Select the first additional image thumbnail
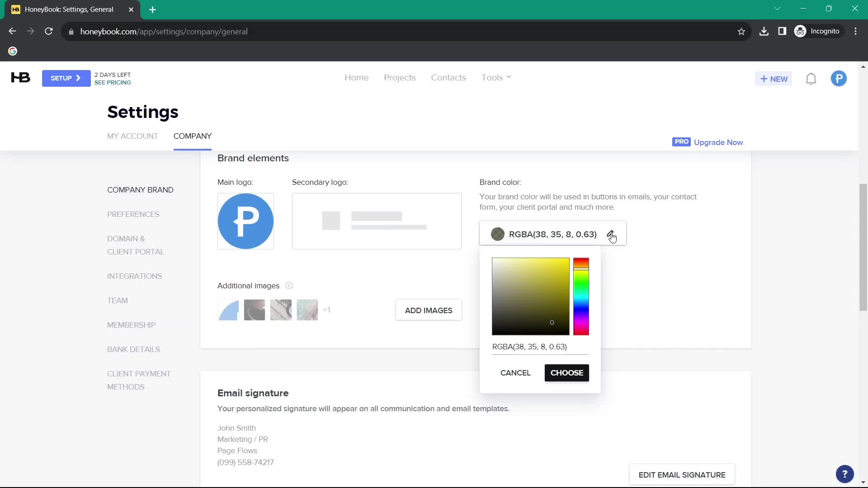Image resolution: width=868 pixels, height=488 pixels. pyautogui.click(x=228, y=310)
